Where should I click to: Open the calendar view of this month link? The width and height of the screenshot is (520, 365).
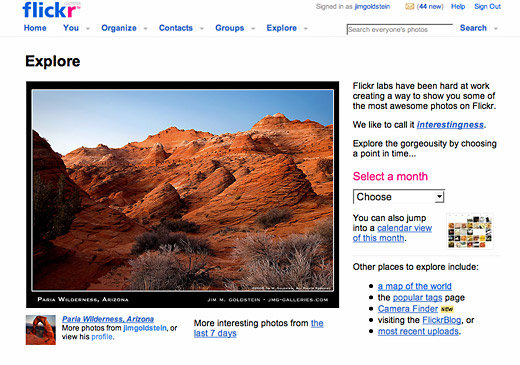[392, 233]
